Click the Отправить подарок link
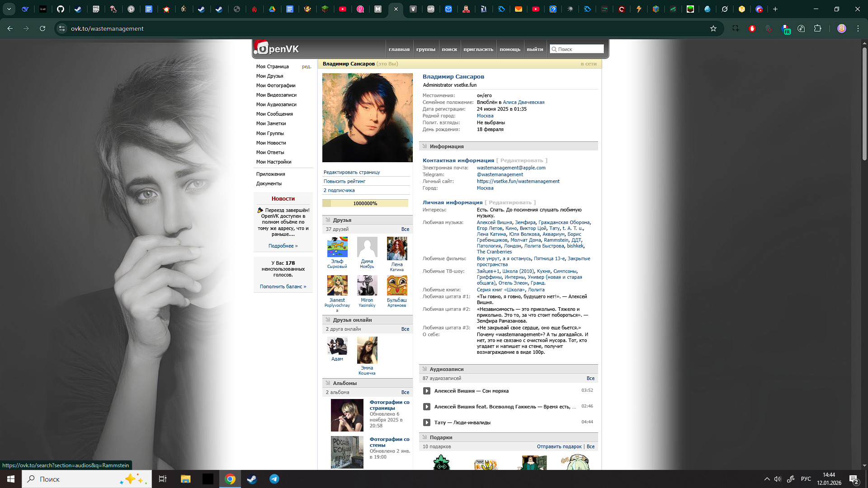 pos(559,446)
